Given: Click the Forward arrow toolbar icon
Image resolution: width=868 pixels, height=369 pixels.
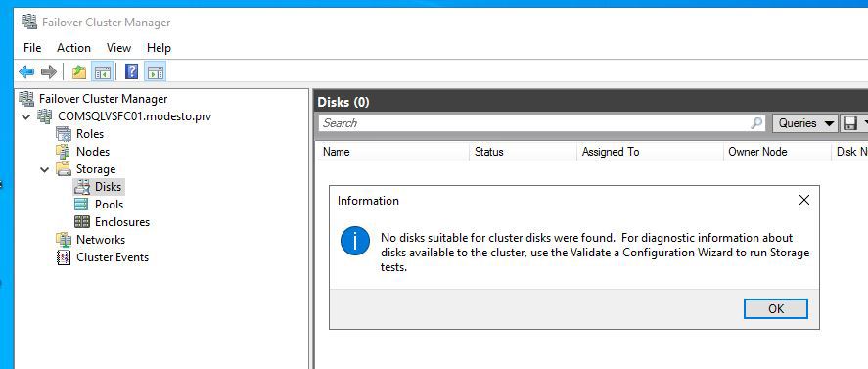Looking at the screenshot, I should pyautogui.click(x=49, y=72).
